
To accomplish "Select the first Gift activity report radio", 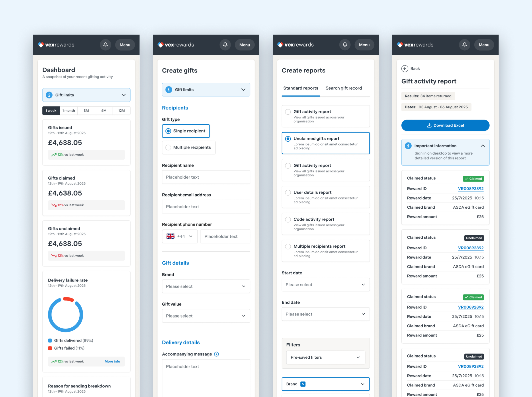I will point(326,116).
